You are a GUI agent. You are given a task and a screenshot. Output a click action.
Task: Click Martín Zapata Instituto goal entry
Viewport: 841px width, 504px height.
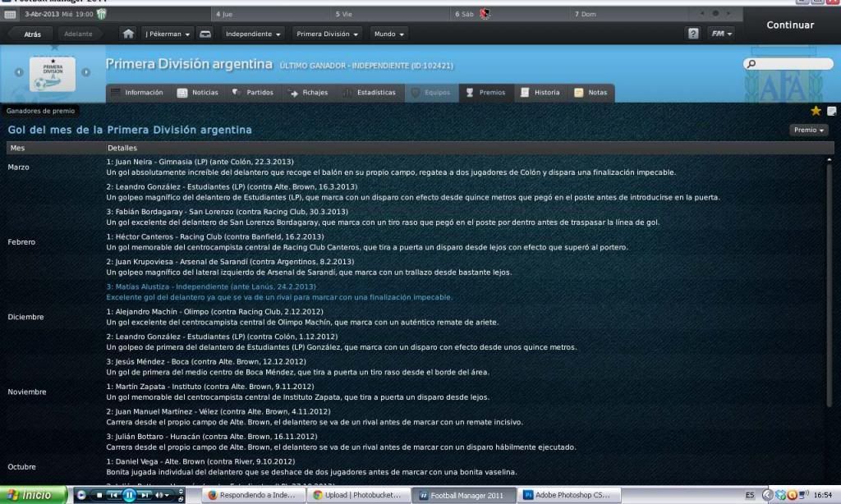tap(297, 392)
